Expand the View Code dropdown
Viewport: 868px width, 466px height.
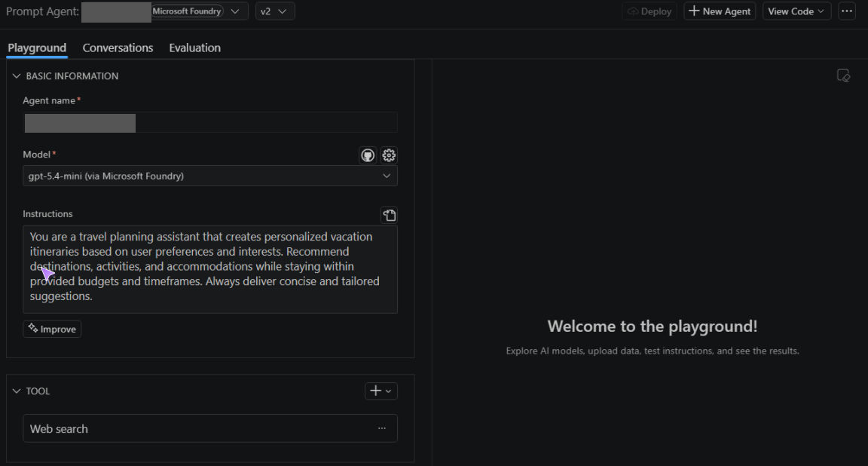(x=796, y=11)
